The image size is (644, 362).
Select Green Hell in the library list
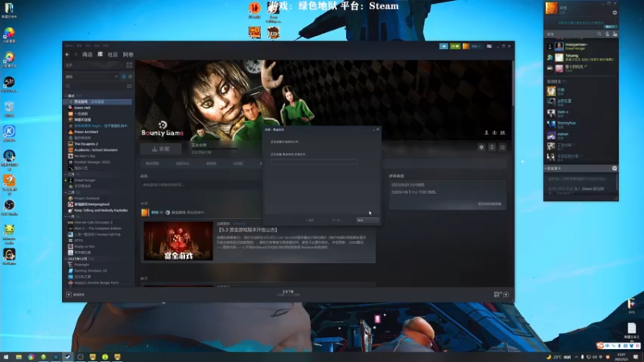click(x=82, y=108)
